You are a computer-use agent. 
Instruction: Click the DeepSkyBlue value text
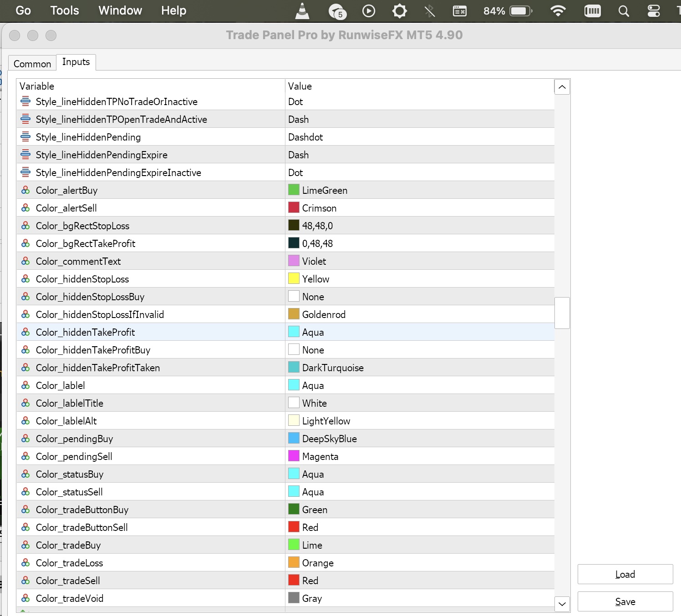pos(330,439)
